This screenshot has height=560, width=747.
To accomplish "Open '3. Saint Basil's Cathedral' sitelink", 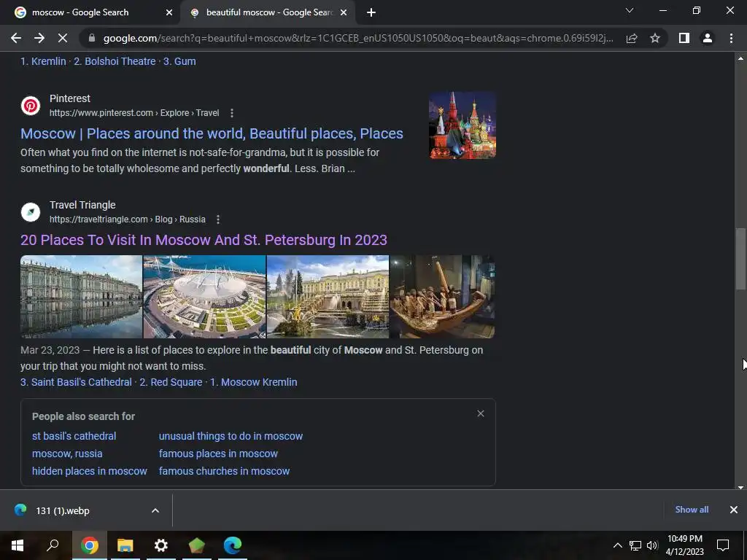I will [76, 382].
